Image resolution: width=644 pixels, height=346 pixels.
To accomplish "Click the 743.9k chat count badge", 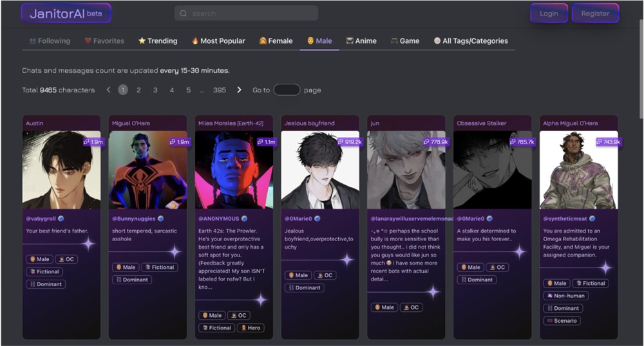I will click(x=609, y=142).
